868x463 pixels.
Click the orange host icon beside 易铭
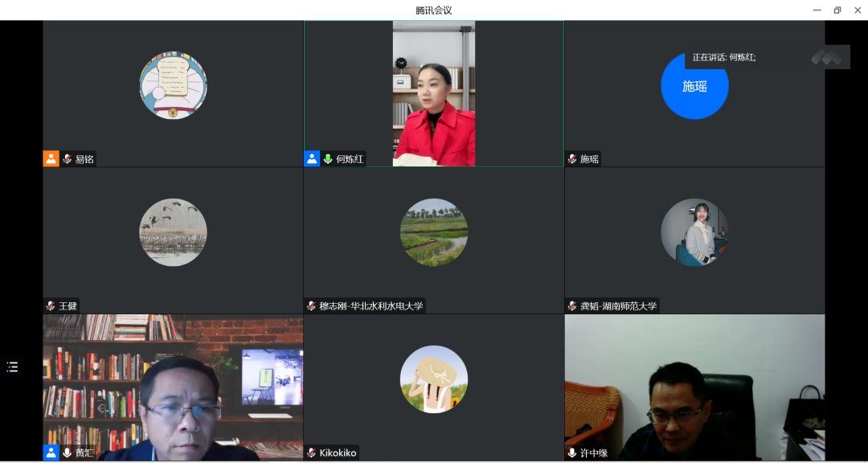51,159
